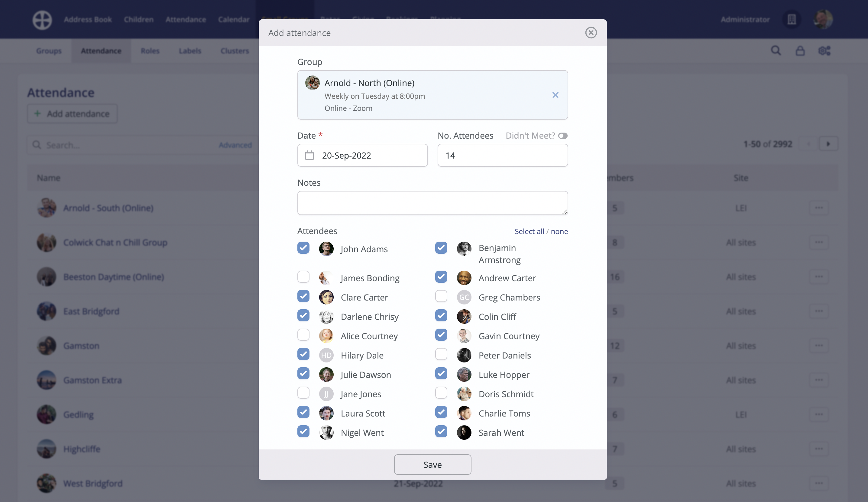868x502 pixels.
Task: Toggle the Didn't Meet switch
Action: coord(562,136)
